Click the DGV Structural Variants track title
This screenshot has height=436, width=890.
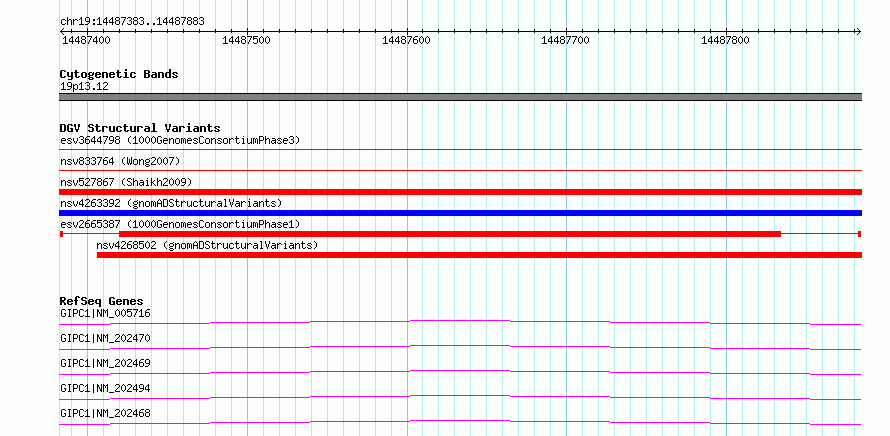(140, 128)
